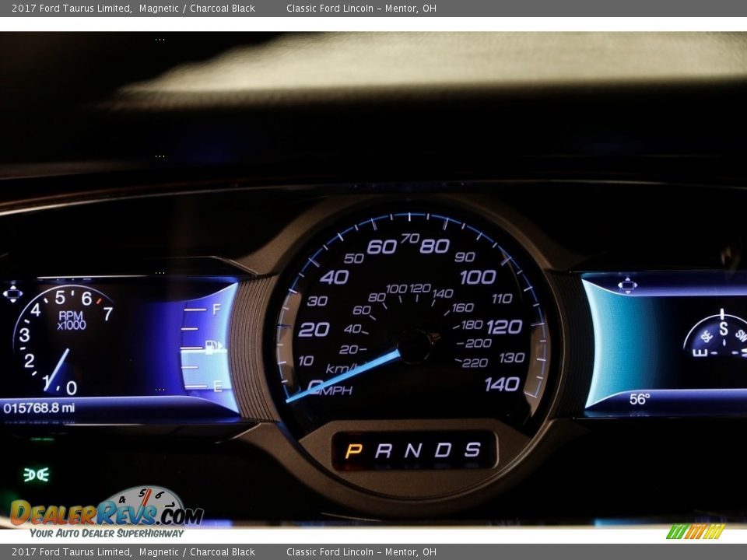Click the four-way arrow pad on right display

click(x=627, y=284)
